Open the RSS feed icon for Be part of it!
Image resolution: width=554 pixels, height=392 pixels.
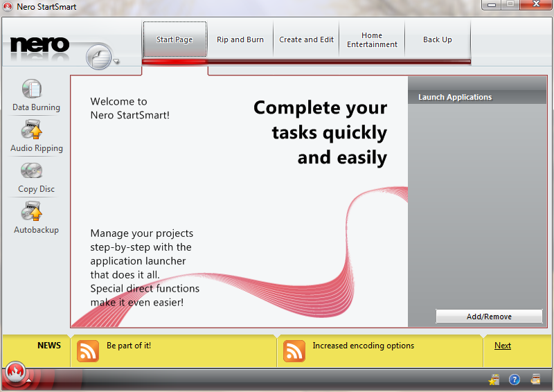88,351
